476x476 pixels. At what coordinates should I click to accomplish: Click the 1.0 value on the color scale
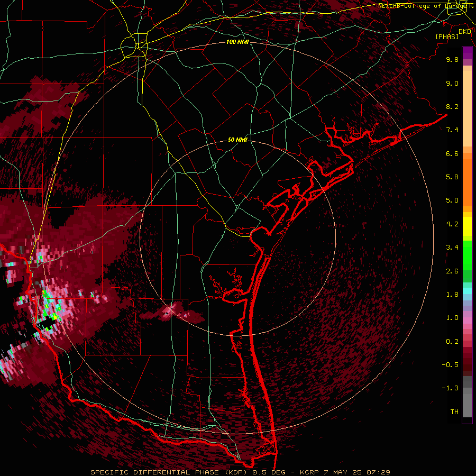(x=452, y=318)
